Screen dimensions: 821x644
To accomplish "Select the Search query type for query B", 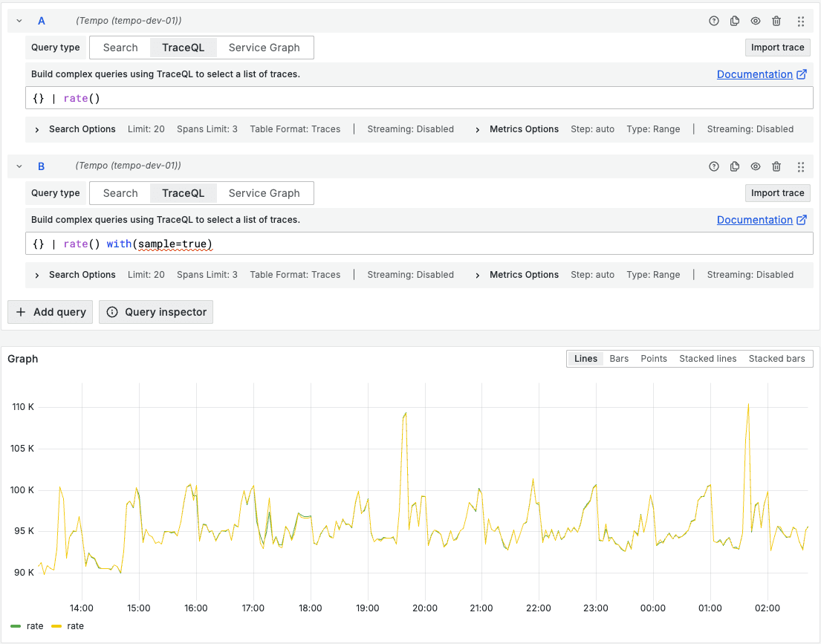I will click(x=120, y=192).
